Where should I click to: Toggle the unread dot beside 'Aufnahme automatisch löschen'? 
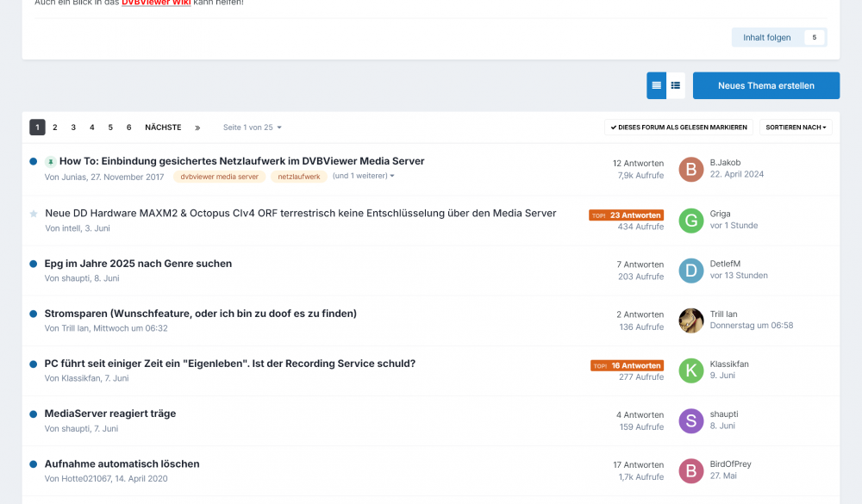coord(33,464)
